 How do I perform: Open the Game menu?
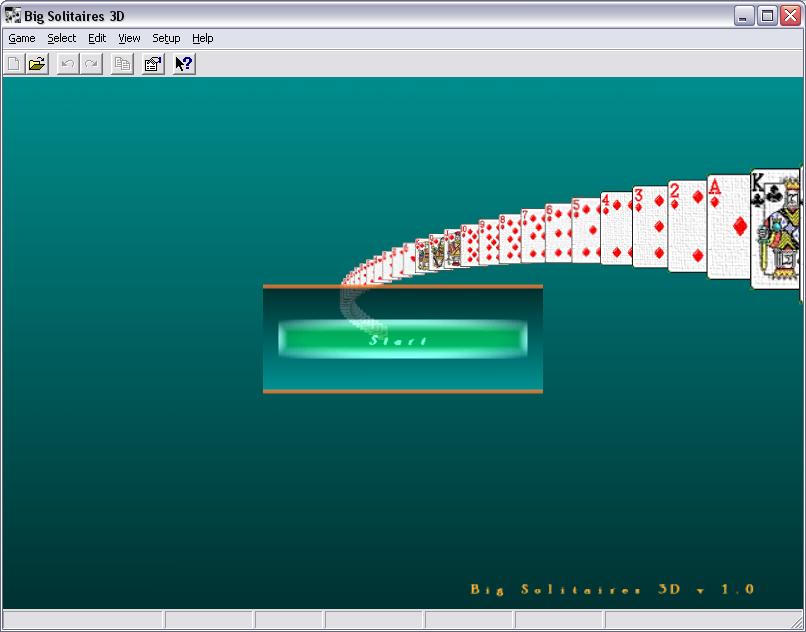[22, 38]
